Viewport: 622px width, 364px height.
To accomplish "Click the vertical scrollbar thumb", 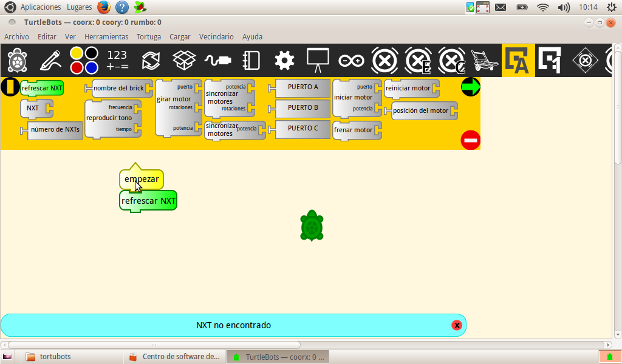I will [618, 107].
